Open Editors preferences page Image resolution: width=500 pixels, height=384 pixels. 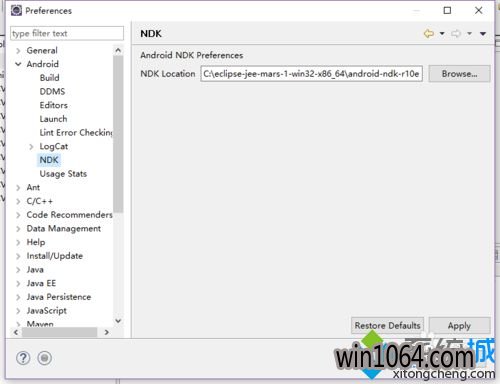point(54,105)
